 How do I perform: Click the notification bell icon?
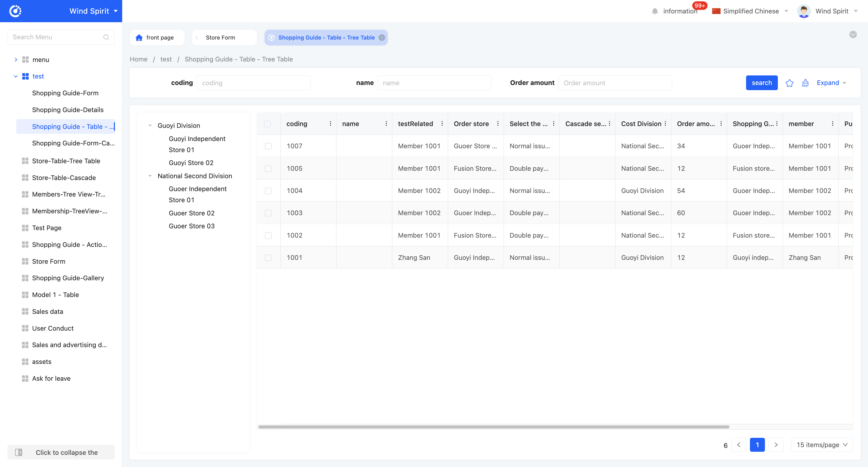tap(655, 11)
